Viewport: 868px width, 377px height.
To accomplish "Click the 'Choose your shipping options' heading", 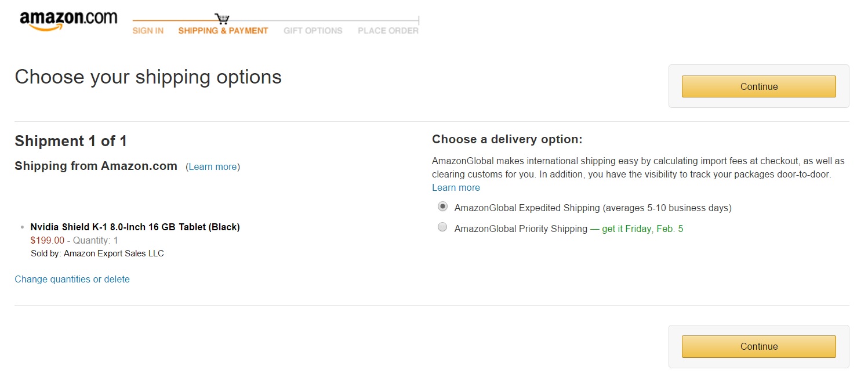I will tap(148, 77).
